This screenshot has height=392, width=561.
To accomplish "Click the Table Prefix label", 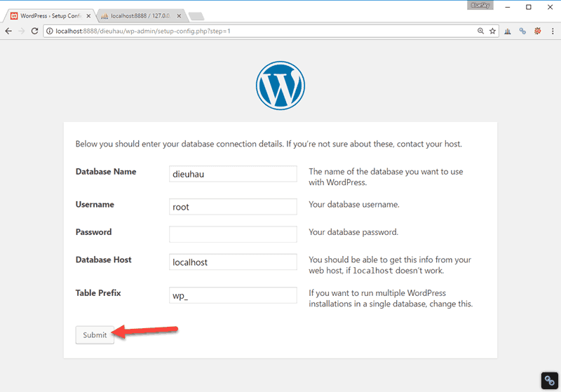I will pos(98,293).
